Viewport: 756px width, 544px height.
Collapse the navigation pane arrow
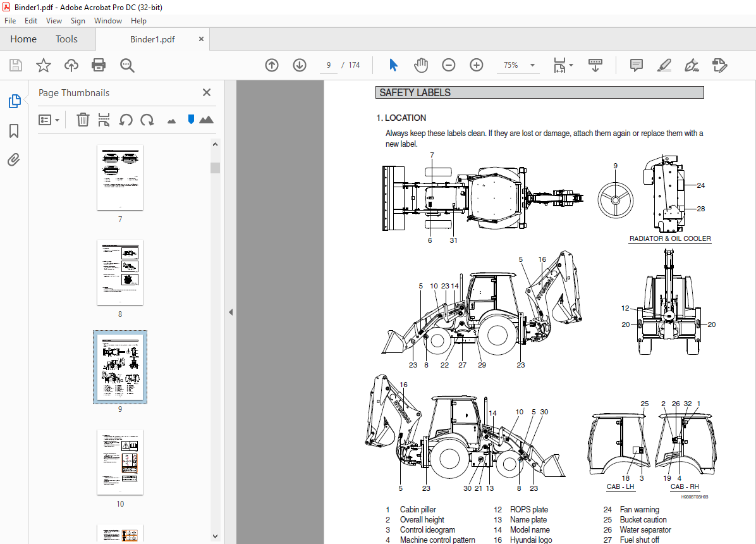click(x=231, y=312)
